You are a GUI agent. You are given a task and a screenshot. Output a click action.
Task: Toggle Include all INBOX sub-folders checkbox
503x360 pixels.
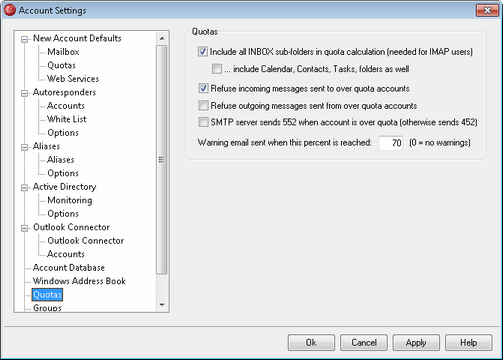coord(203,52)
